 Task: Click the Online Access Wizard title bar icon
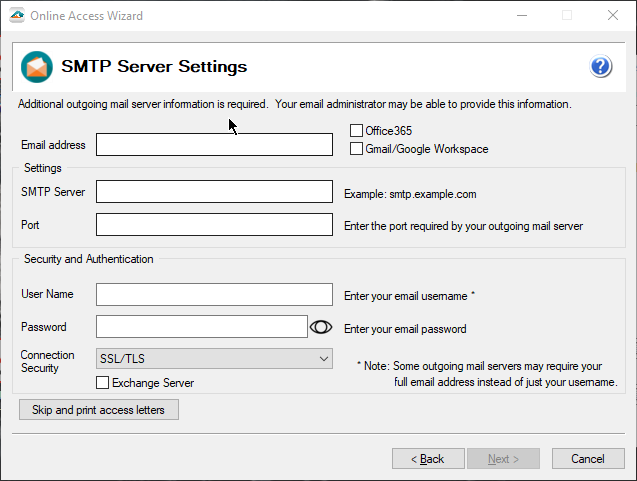[x=16, y=16]
